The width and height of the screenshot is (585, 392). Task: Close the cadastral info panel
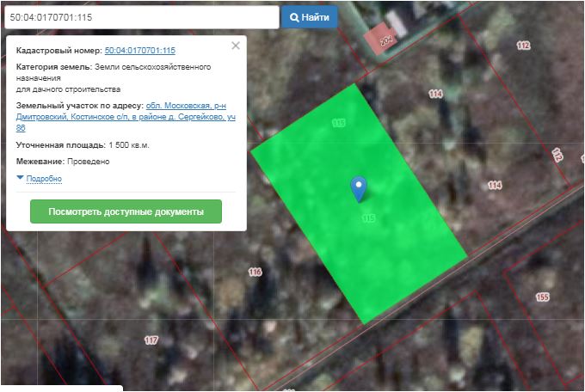pos(236,46)
